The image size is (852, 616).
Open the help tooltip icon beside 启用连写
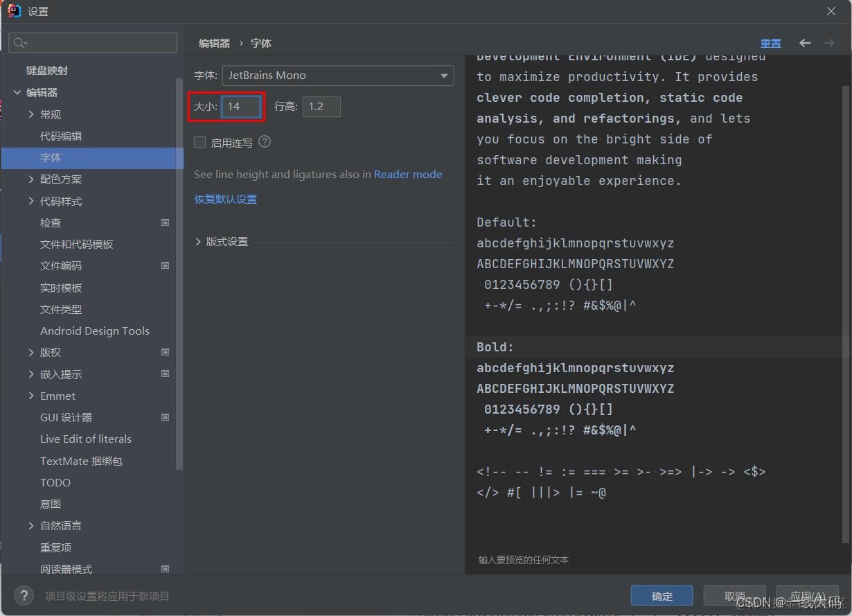[x=265, y=142]
